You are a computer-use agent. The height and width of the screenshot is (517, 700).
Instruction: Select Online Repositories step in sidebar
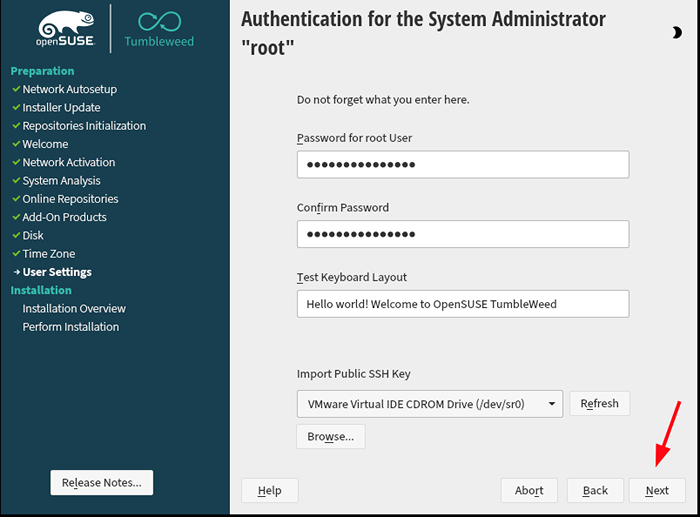(70, 199)
